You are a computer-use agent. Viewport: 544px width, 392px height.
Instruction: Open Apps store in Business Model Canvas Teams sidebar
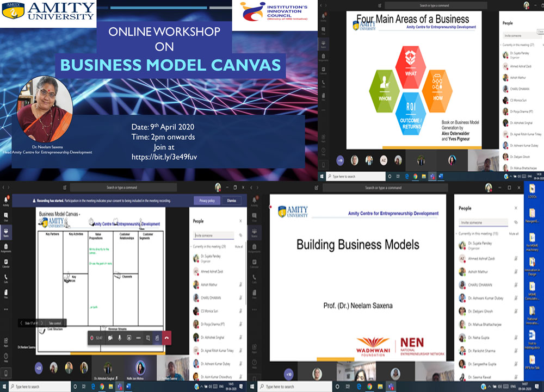tap(6, 341)
